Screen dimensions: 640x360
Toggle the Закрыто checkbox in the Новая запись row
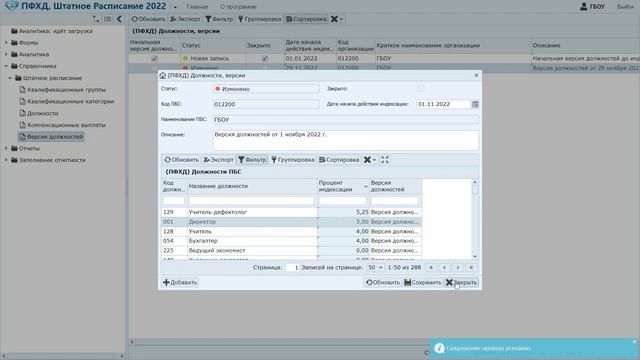264,58
